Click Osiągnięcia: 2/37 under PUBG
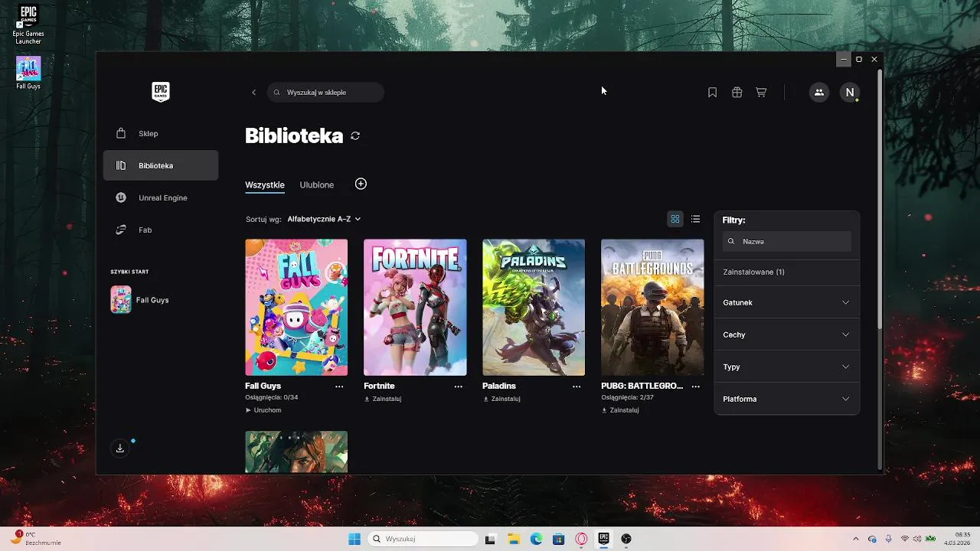The height and width of the screenshot is (551, 980). point(627,398)
